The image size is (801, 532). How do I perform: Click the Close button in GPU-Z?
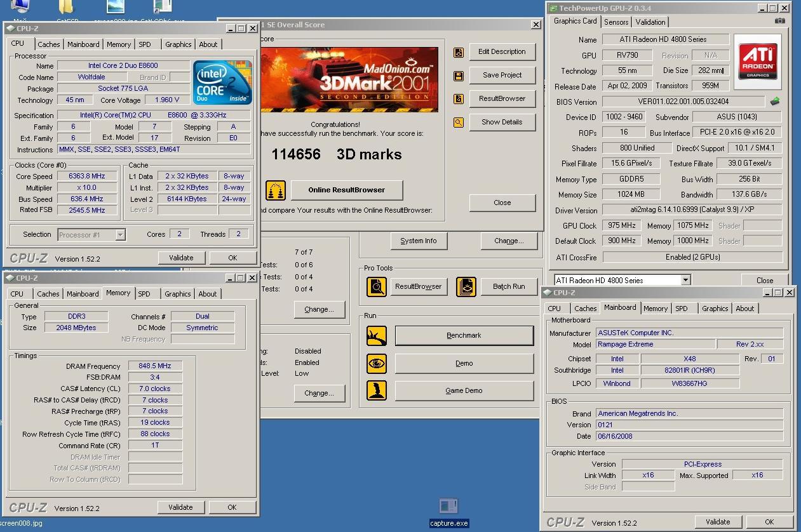click(x=765, y=280)
